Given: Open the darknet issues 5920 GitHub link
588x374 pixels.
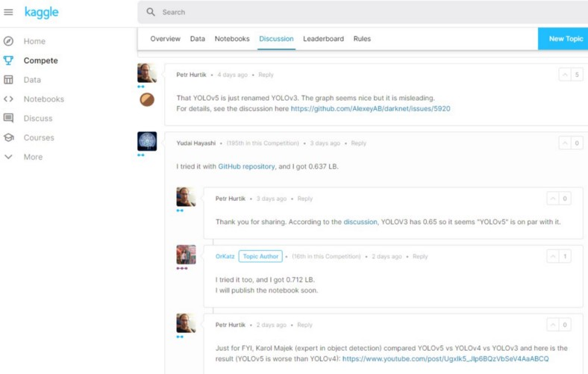Looking at the screenshot, I should 371,108.
